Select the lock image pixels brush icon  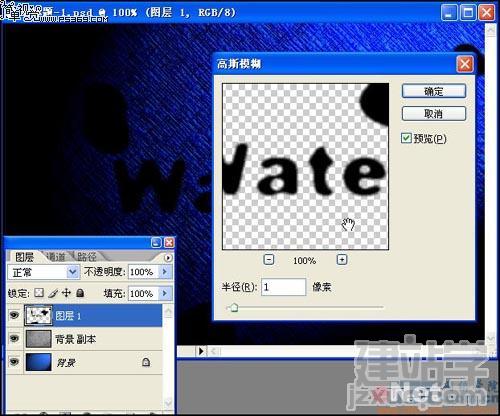pyautogui.click(x=53, y=293)
